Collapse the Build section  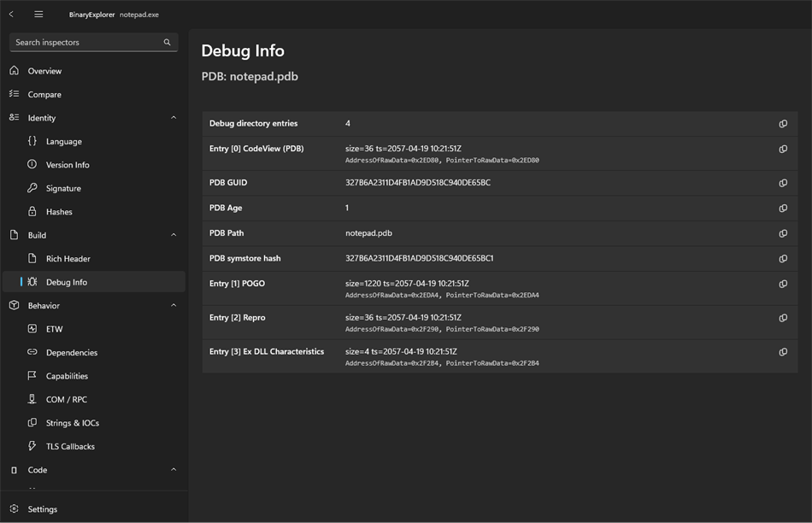pyautogui.click(x=174, y=235)
